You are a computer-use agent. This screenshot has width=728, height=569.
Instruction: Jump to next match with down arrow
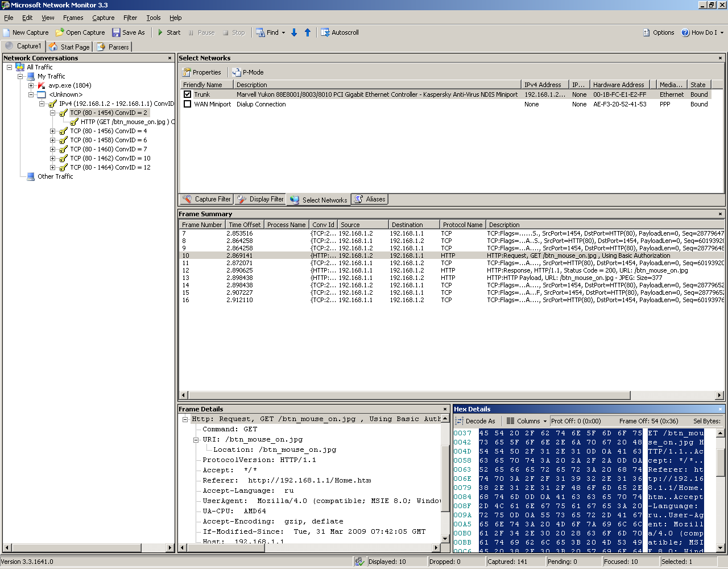pos(294,32)
